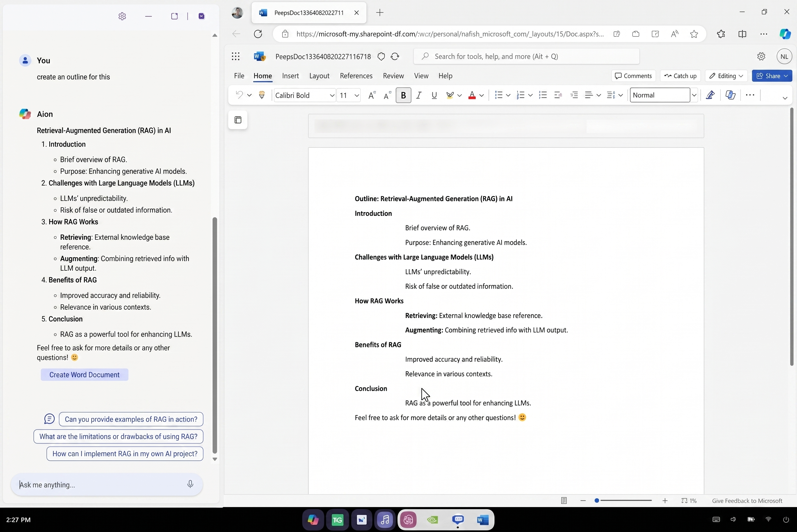Open Aion panel settings gear
The image size is (797, 532).
tap(122, 16)
